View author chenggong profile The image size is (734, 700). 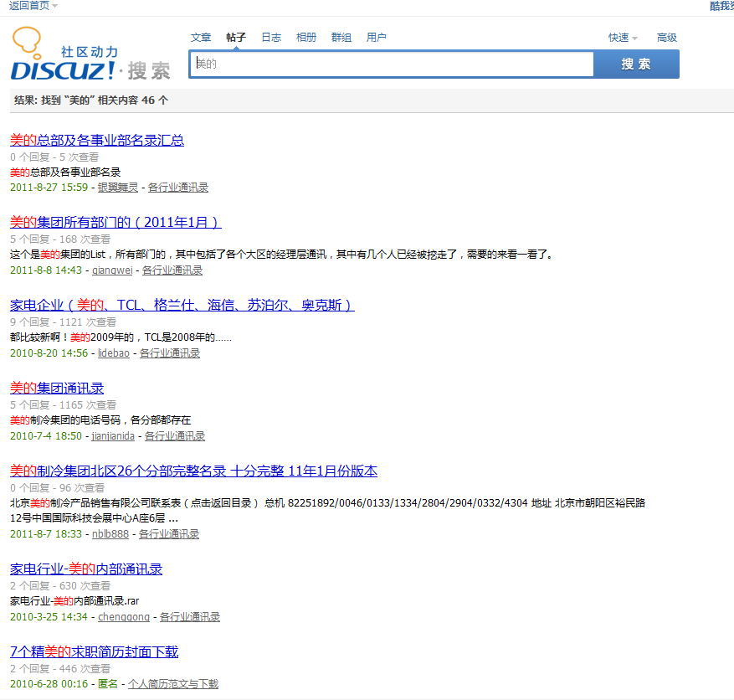[124, 616]
